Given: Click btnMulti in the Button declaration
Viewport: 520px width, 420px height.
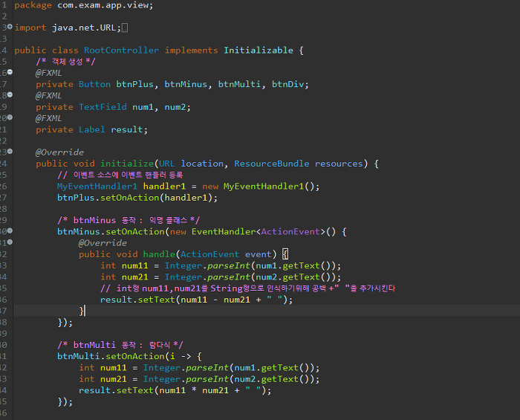Looking at the screenshot, I should 239,84.
